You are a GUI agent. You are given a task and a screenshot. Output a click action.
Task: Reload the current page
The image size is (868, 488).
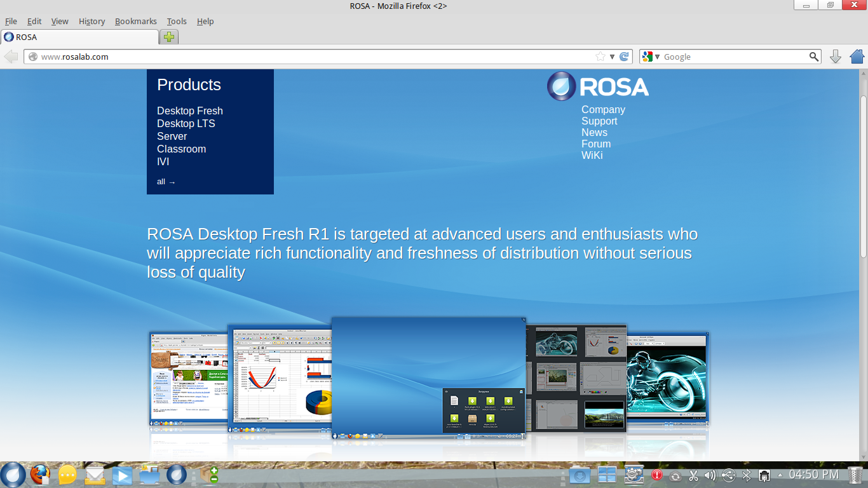click(623, 56)
